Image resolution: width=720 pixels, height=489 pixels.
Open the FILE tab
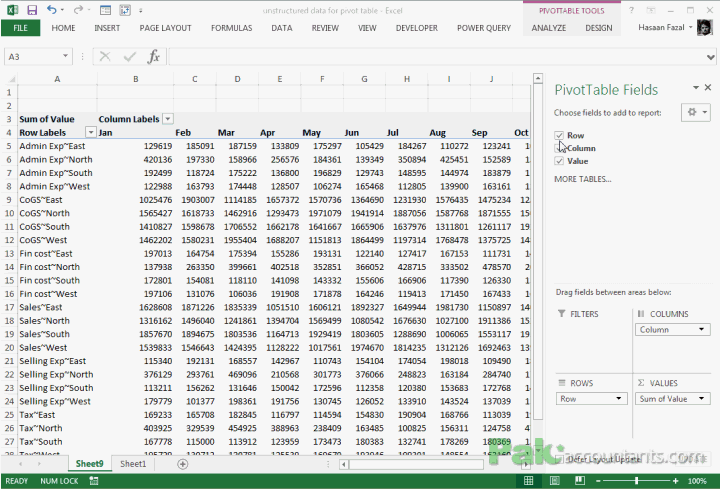coord(20,28)
